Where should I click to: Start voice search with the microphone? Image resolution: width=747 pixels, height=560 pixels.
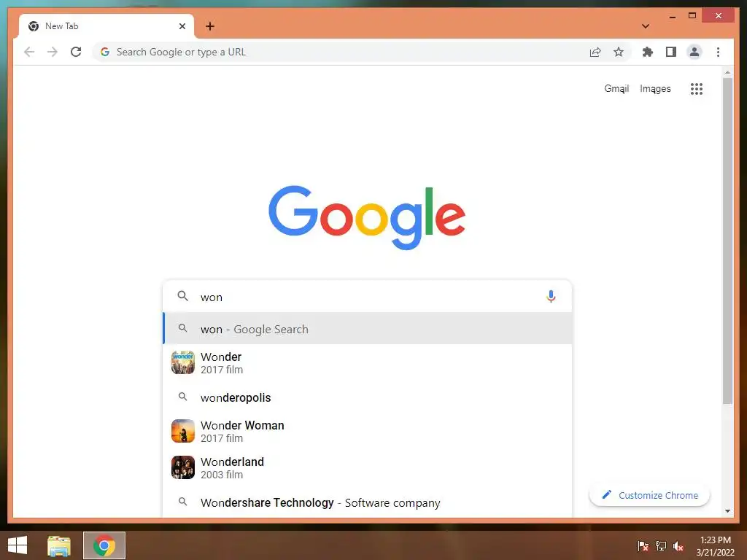(x=551, y=297)
